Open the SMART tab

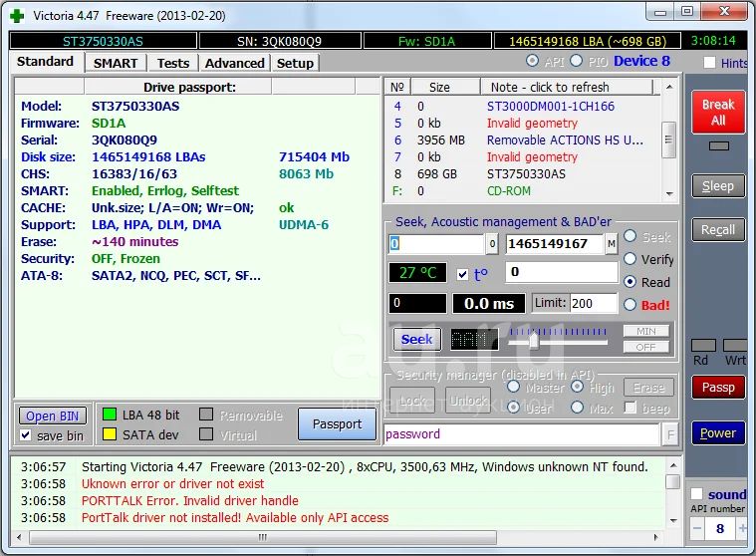coord(116,63)
